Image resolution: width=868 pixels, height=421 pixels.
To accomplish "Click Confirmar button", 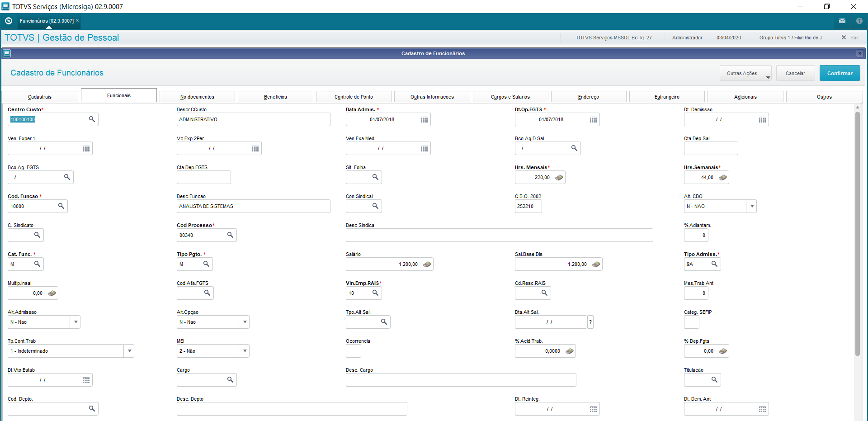I will (840, 73).
